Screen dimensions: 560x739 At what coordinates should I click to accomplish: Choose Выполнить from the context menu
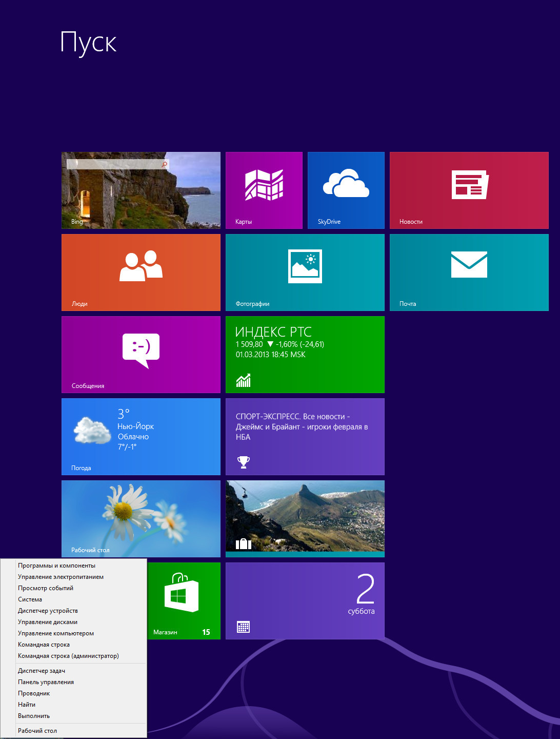[34, 716]
